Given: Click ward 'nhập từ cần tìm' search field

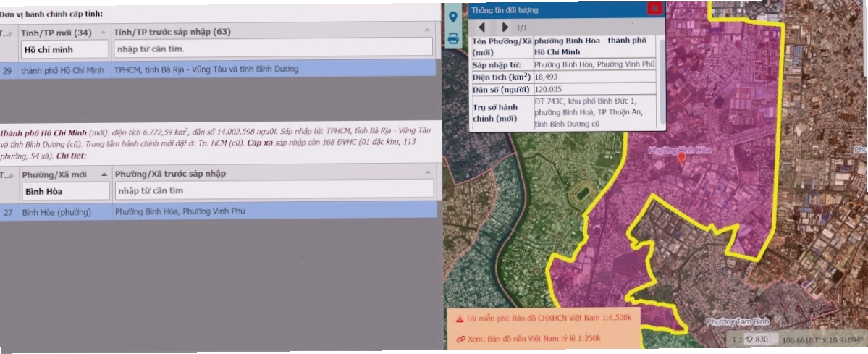Looking at the screenshot, I should [x=274, y=190].
